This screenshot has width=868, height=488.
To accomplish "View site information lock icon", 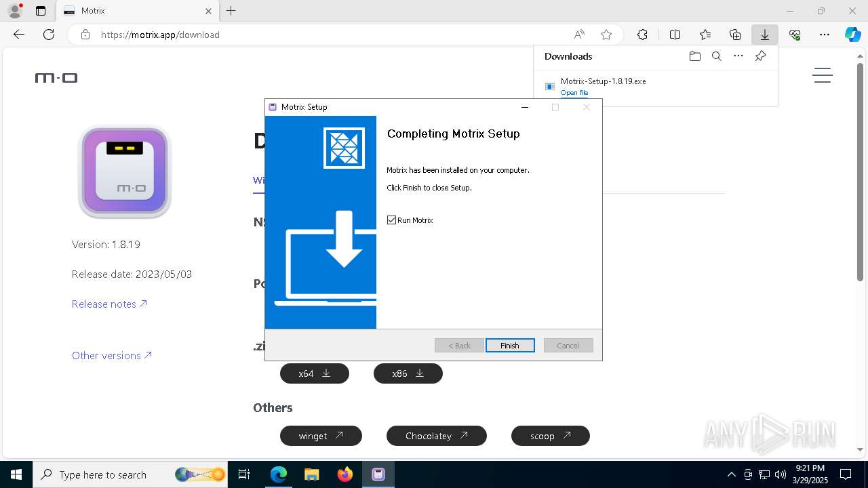I will coord(85,35).
